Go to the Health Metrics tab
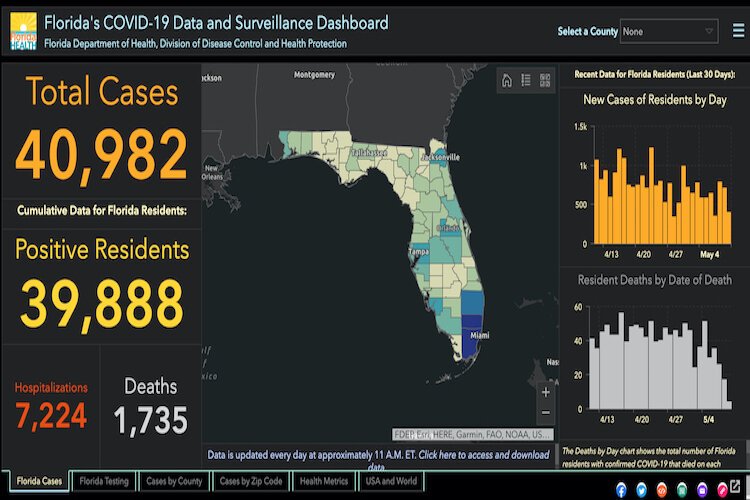The image size is (750, 500). click(x=323, y=481)
